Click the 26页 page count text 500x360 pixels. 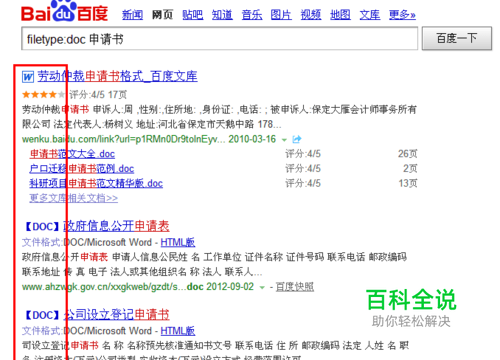tap(408, 154)
